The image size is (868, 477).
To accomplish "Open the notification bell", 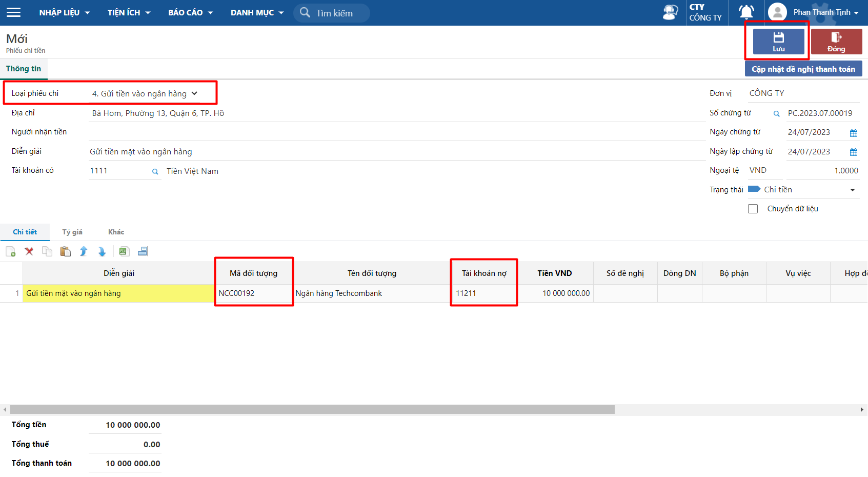I will point(746,12).
